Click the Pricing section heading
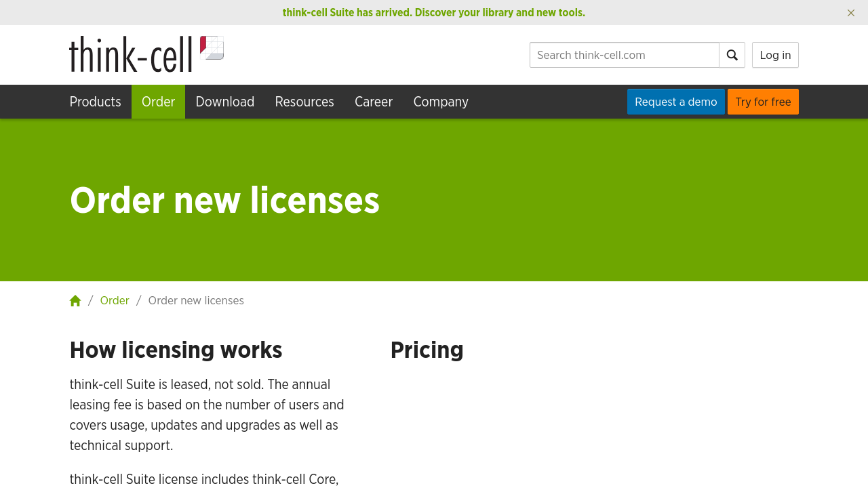 [x=427, y=350]
